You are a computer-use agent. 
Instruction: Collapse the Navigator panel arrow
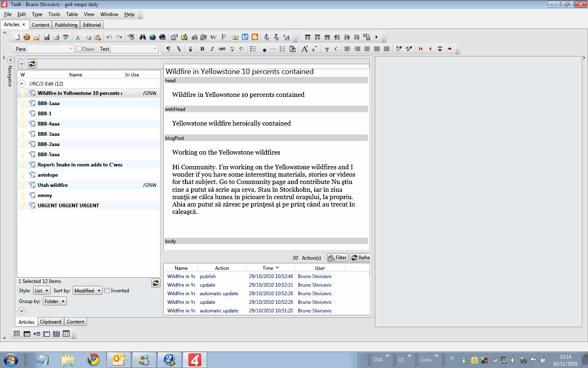point(11,60)
